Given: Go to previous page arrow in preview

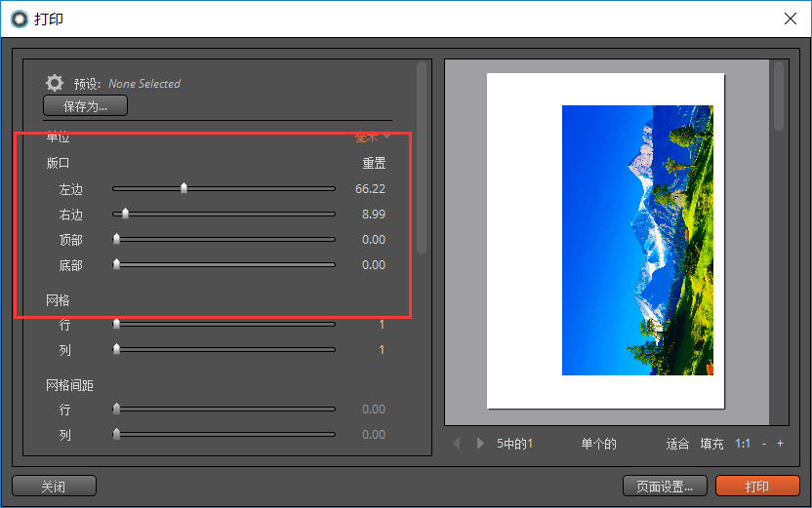Looking at the screenshot, I should click(x=456, y=444).
